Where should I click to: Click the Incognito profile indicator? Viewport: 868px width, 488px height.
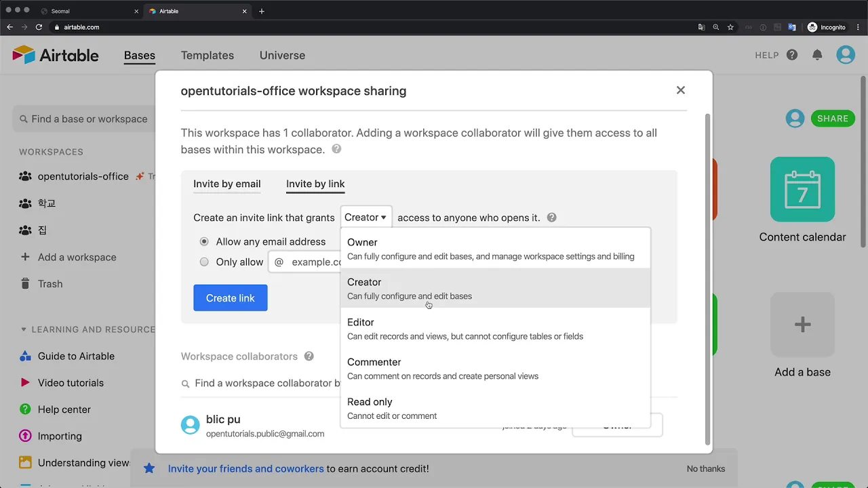827,27
